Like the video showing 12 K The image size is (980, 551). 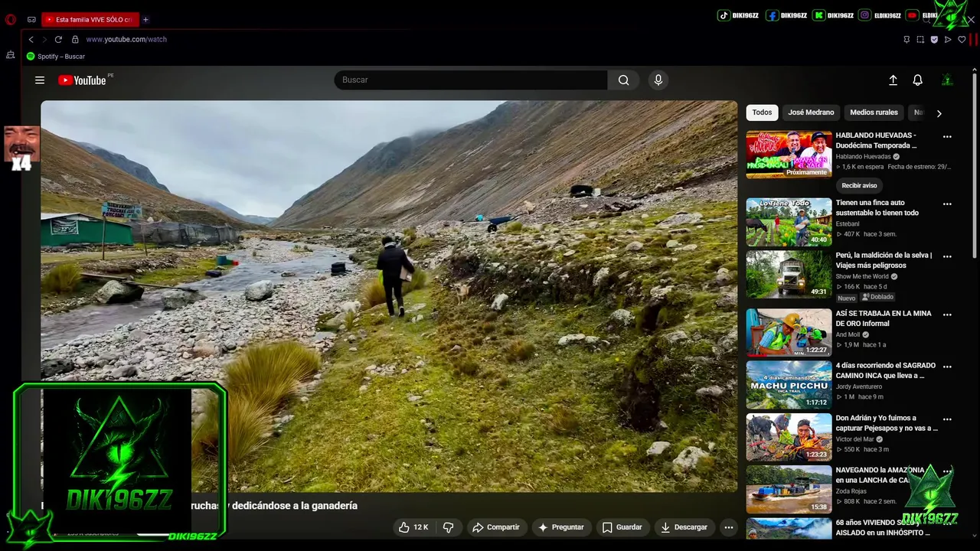click(413, 527)
